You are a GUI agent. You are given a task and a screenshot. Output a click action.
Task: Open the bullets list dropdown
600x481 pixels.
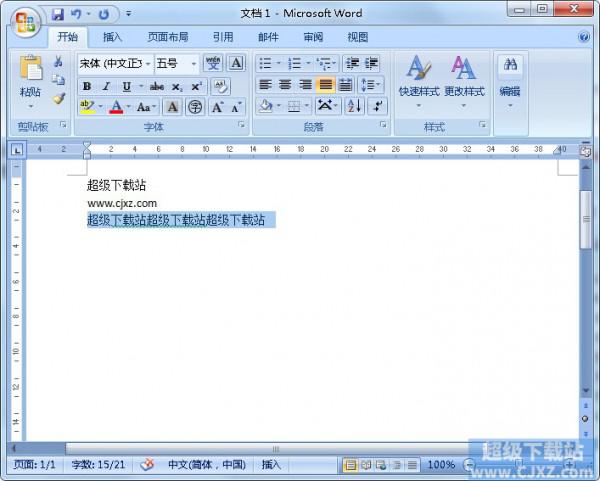coord(279,64)
